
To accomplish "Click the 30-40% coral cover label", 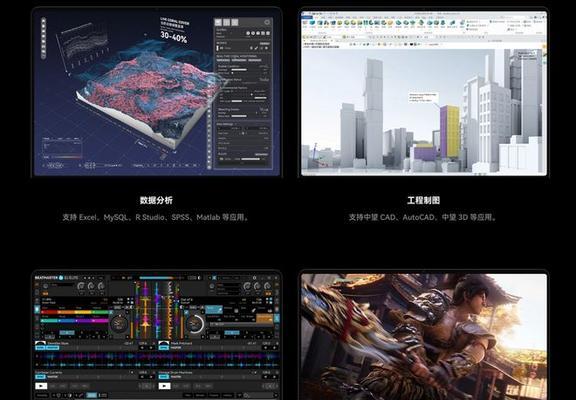I will click(x=173, y=36).
